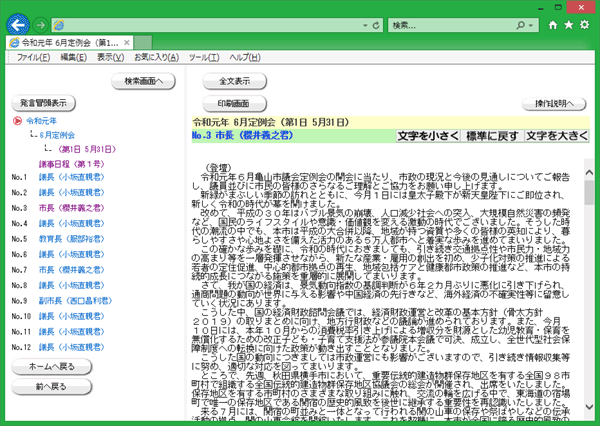Open No.11 議長(小坂直親君) statement

click(x=72, y=332)
